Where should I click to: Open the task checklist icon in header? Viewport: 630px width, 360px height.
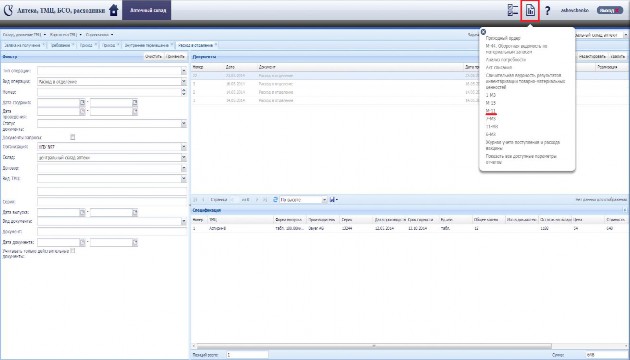point(513,10)
